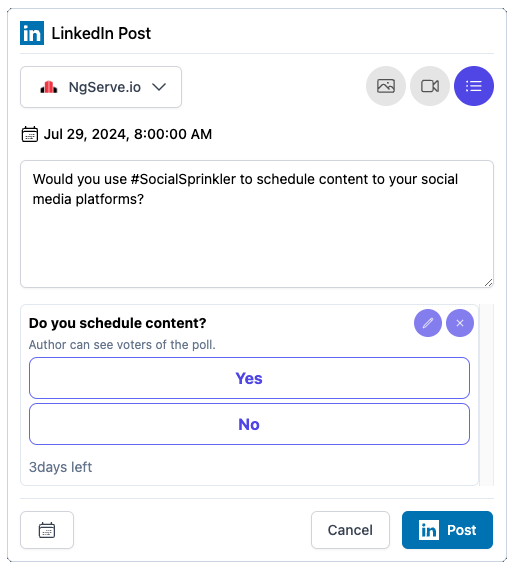The image size is (514, 569).
Task: Remove the poll using X icon
Action: click(460, 323)
